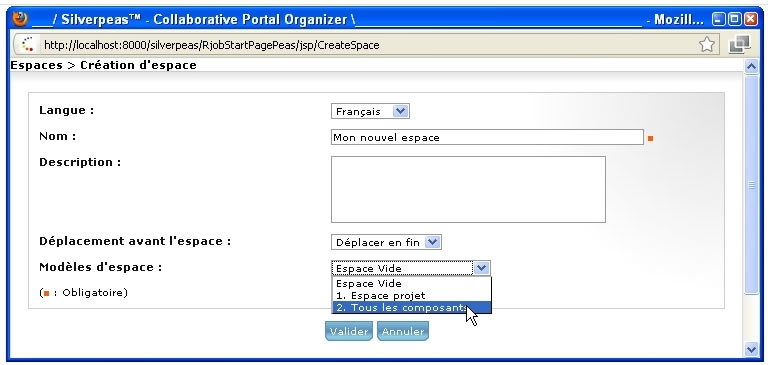
Task: Click the Annuler button
Action: click(403, 331)
